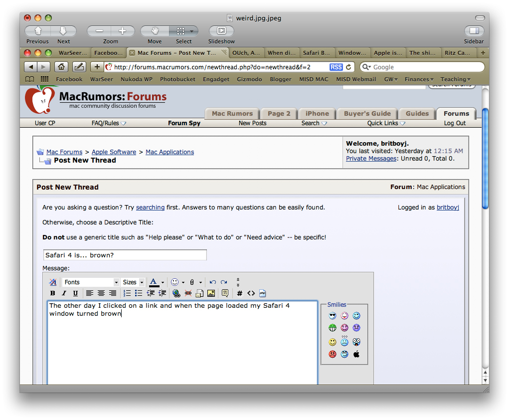This screenshot has width=509, height=420.
Task: Toggle Italic formatting in message editor
Action: [64, 293]
